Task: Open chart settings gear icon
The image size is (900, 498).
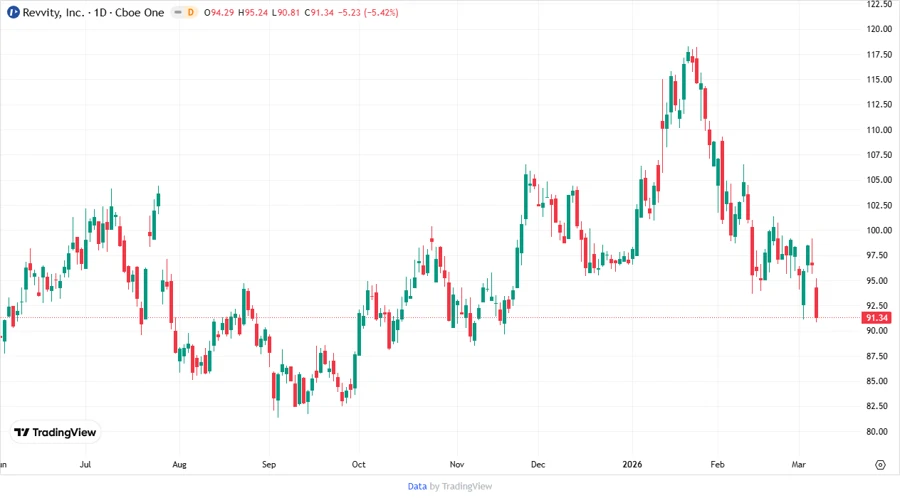Action: 880,465
